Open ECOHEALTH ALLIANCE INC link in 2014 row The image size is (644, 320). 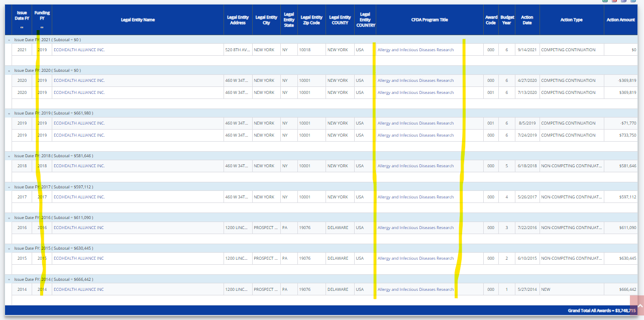79,289
